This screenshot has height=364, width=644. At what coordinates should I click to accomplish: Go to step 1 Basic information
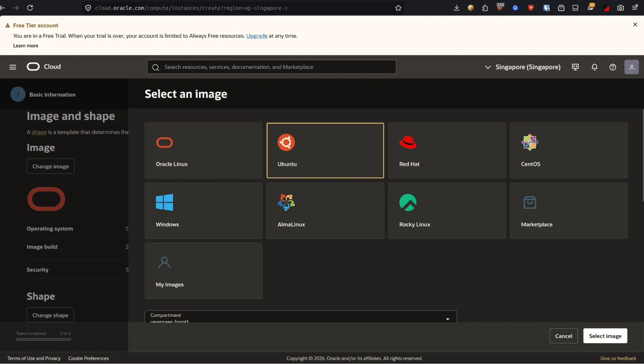43,94
